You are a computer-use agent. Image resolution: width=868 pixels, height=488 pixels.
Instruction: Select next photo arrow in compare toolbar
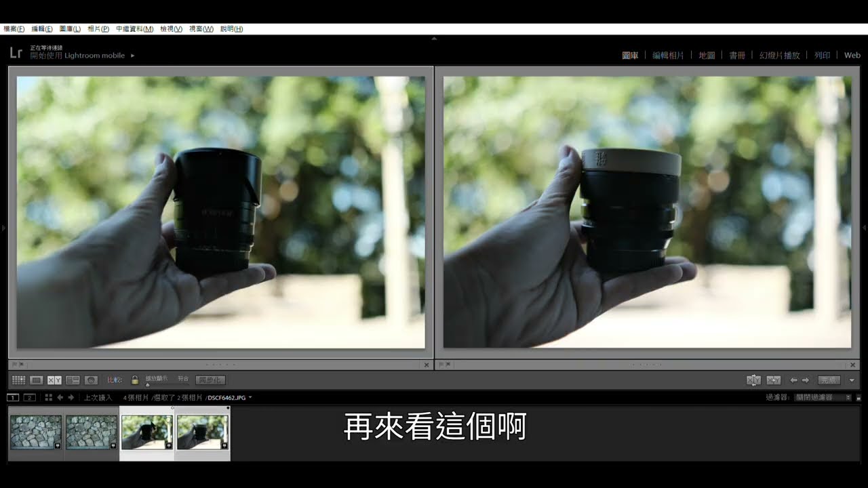click(806, 380)
